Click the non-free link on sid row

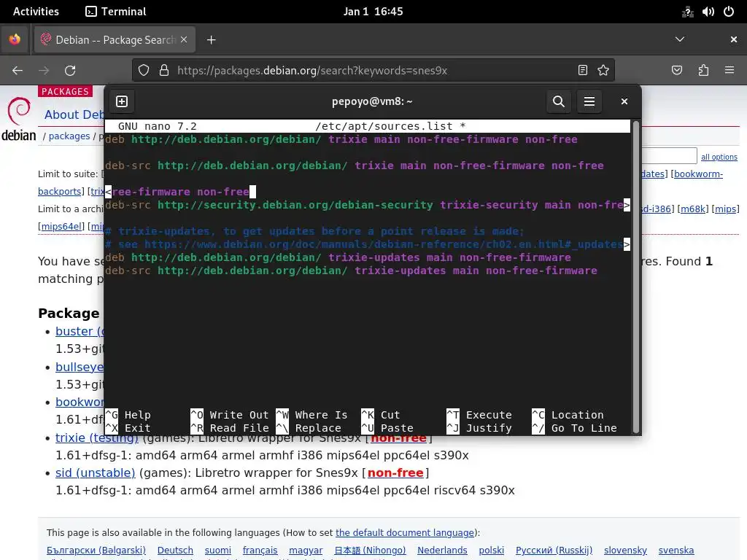click(395, 472)
